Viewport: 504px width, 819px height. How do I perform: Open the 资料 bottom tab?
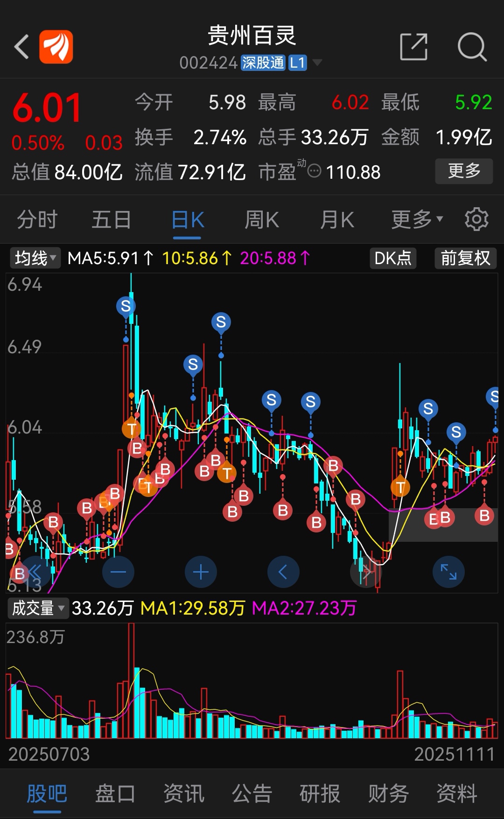(457, 793)
